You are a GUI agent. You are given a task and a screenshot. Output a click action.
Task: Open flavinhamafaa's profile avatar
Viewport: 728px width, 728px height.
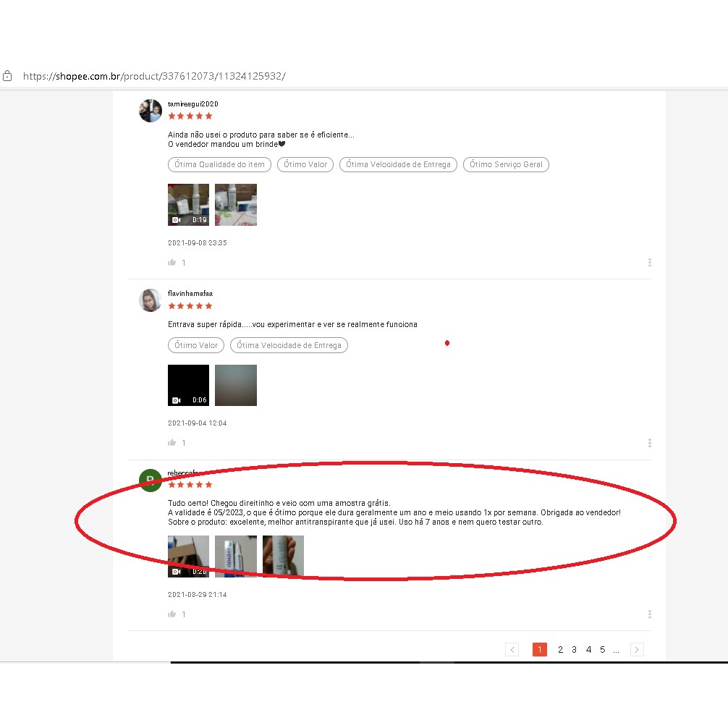(150, 300)
